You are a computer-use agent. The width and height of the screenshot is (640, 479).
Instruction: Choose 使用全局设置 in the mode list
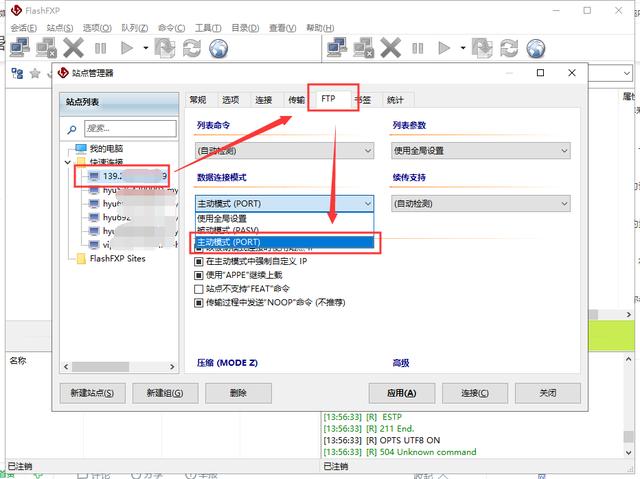[284, 219]
